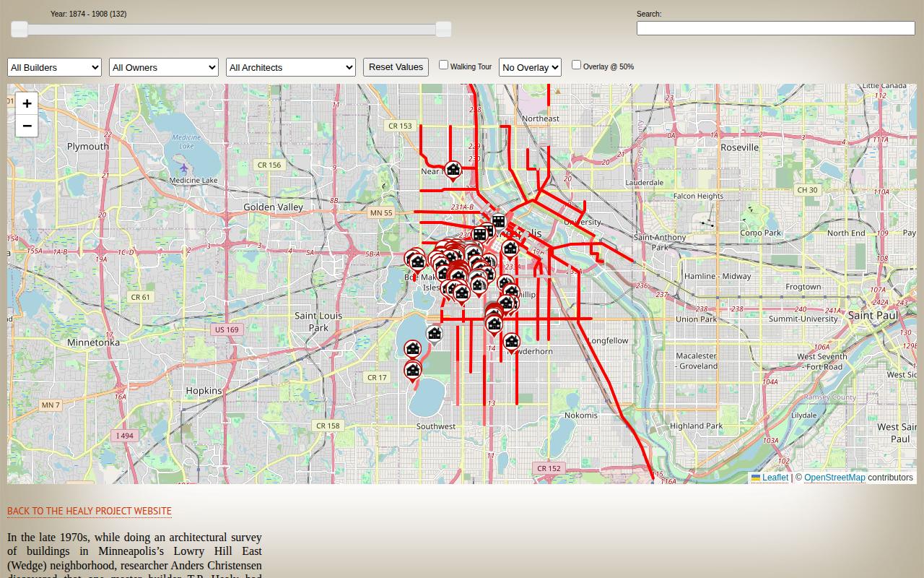Open the house marker next to exit 17A

click(x=510, y=250)
